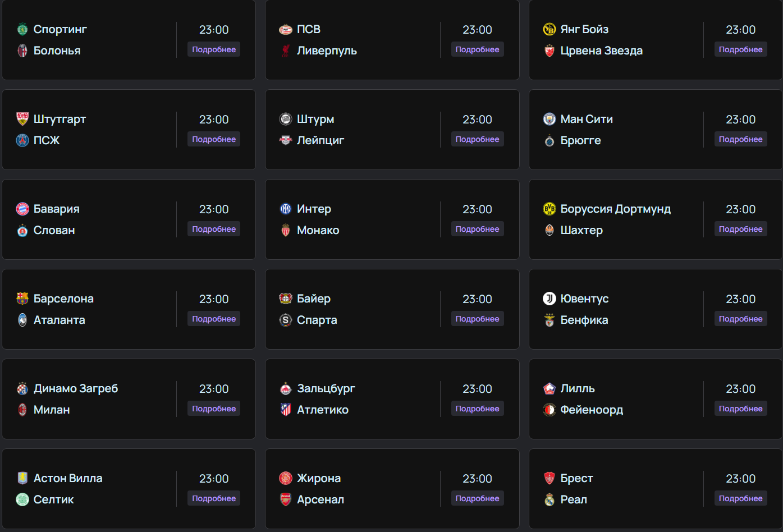
Task: Select the Borussia Dortmund yellow logo
Action: (550, 209)
